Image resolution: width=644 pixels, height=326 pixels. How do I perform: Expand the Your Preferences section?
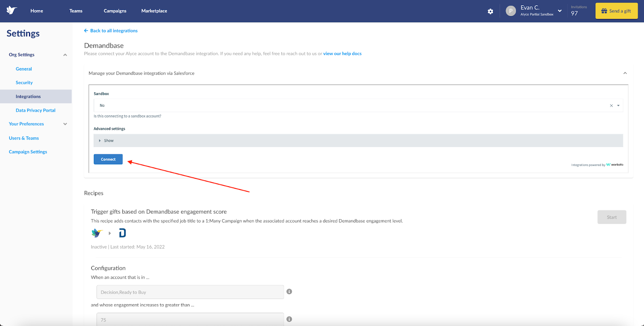tap(65, 124)
